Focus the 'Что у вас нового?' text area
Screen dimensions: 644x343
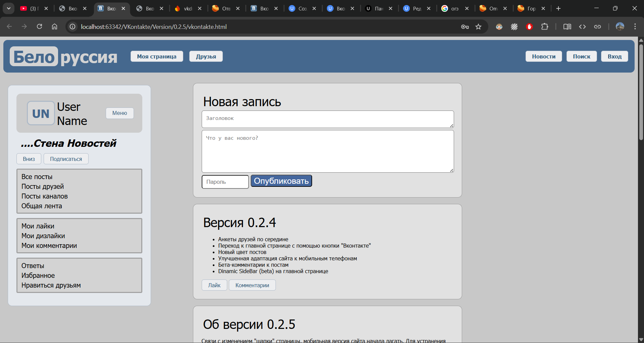(328, 152)
